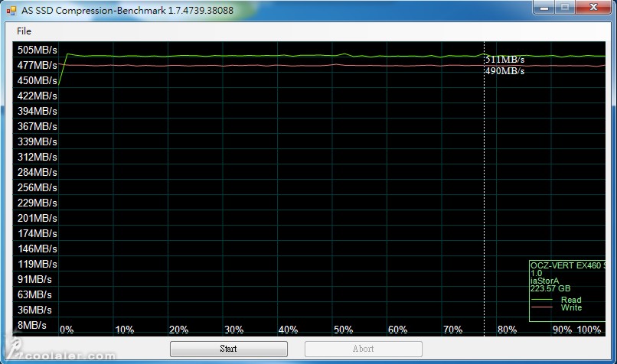This screenshot has width=617, height=364.
Task: Click the AS SSD app icon in title bar
Action: [11, 10]
